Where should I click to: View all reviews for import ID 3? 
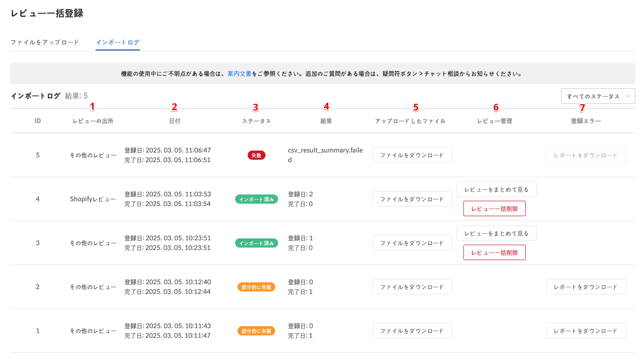click(496, 233)
